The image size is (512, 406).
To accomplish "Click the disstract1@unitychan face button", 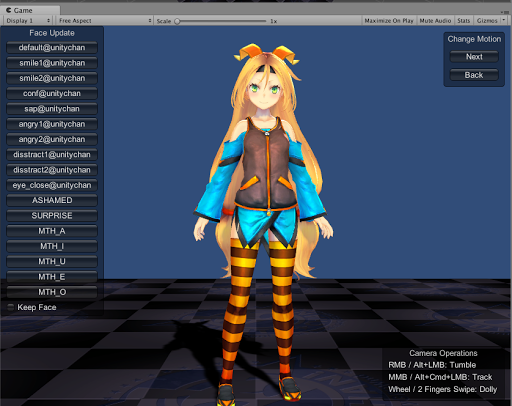I will click(52, 155).
